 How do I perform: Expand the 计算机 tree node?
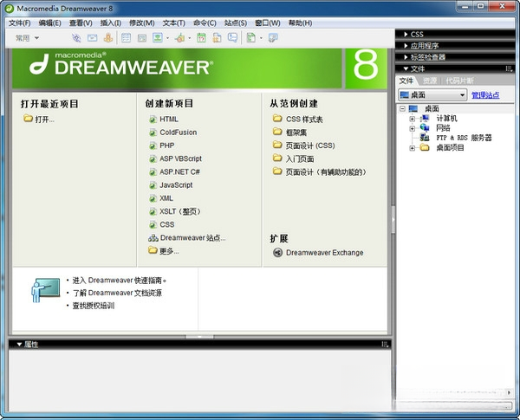(x=412, y=119)
